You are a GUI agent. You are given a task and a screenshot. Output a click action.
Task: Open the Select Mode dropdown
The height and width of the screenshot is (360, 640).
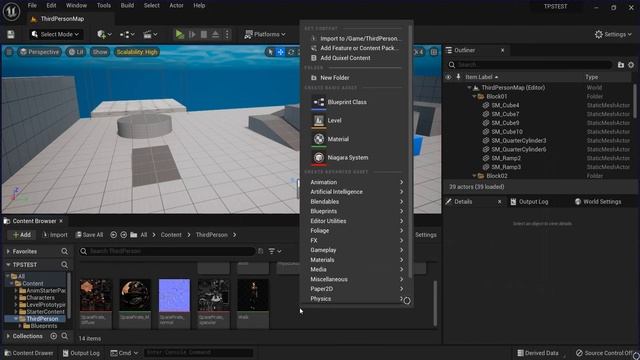tap(55, 35)
